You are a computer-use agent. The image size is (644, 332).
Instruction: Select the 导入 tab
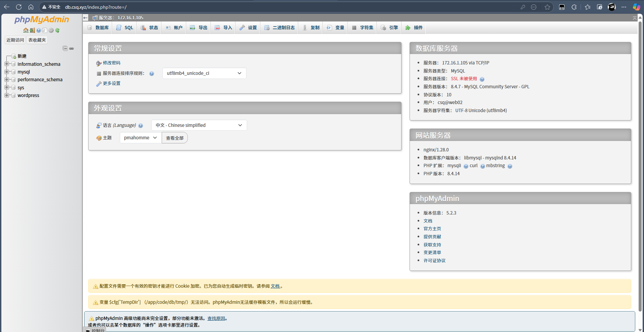(223, 28)
